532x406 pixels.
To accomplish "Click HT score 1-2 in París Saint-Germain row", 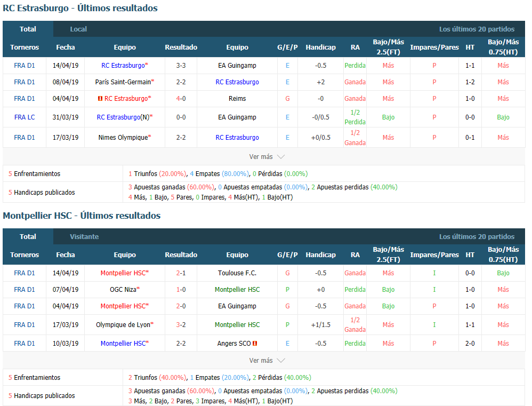I will pyautogui.click(x=470, y=82).
